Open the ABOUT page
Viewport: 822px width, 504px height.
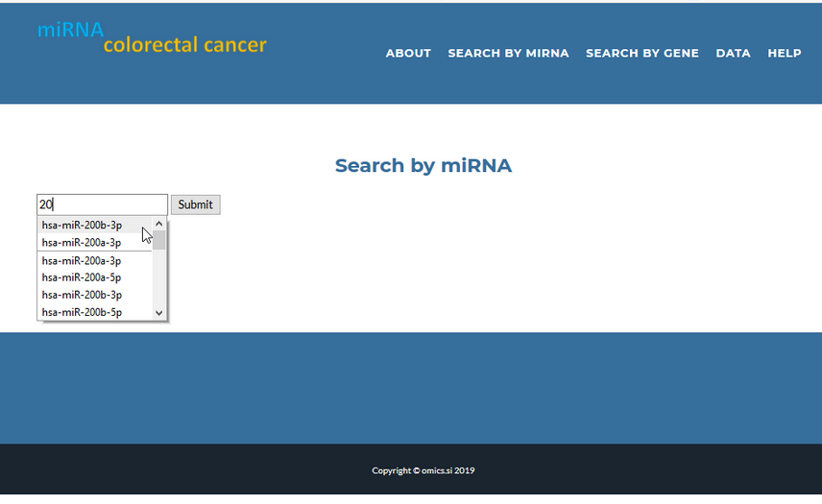point(408,54)
